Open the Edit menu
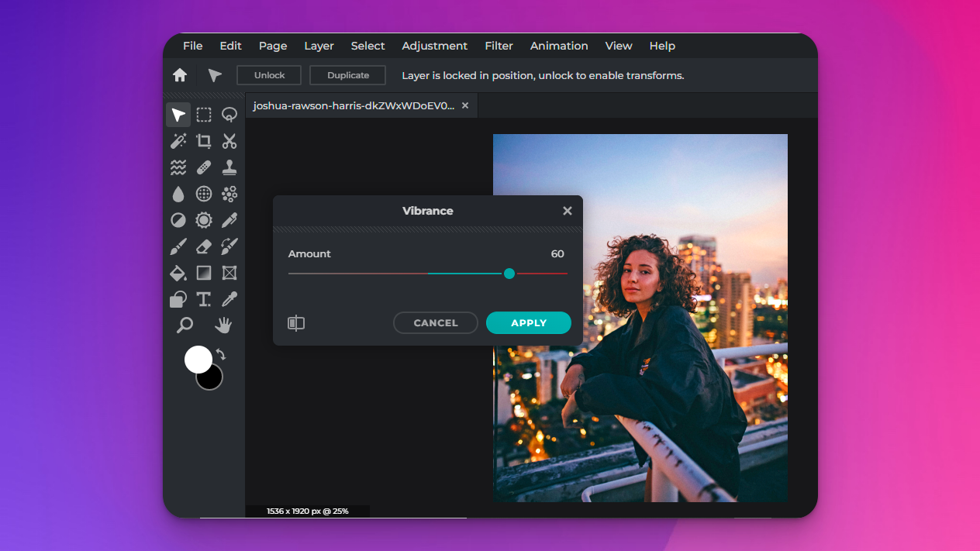Image resolution: width=980 pixels, height=551 pixels. pos(230,46)
